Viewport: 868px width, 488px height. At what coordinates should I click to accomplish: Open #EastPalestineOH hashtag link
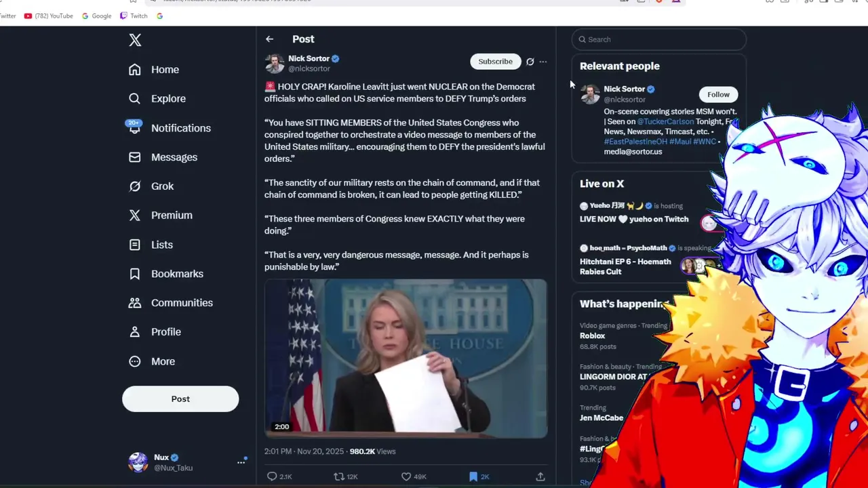(x=635, y=142)
